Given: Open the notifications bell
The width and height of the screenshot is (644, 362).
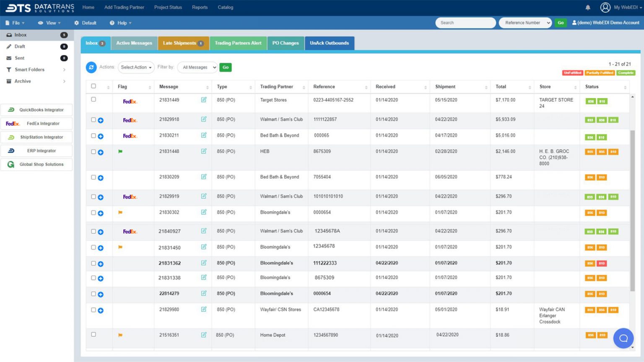Looking at the screenshot, I should pyautogui.click(x=588, y=7).
